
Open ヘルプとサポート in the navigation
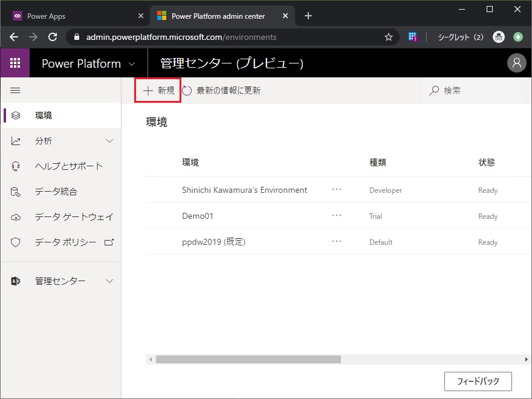pos(61,166)
